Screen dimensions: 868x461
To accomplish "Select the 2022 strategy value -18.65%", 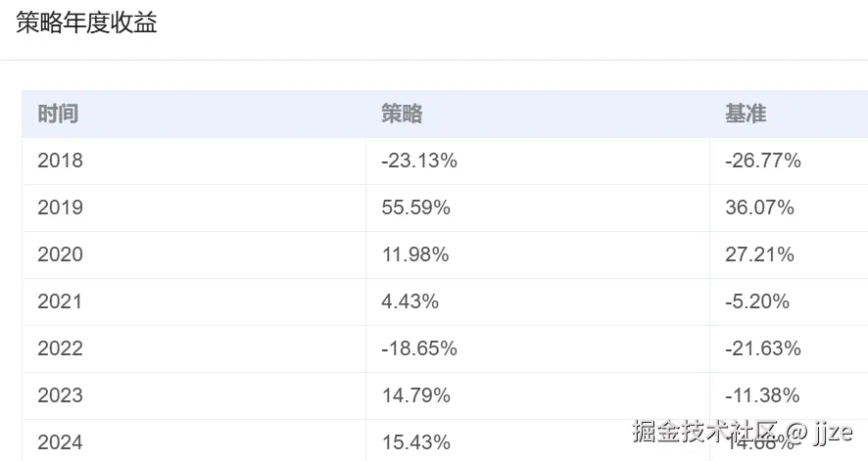I will 419,348.
